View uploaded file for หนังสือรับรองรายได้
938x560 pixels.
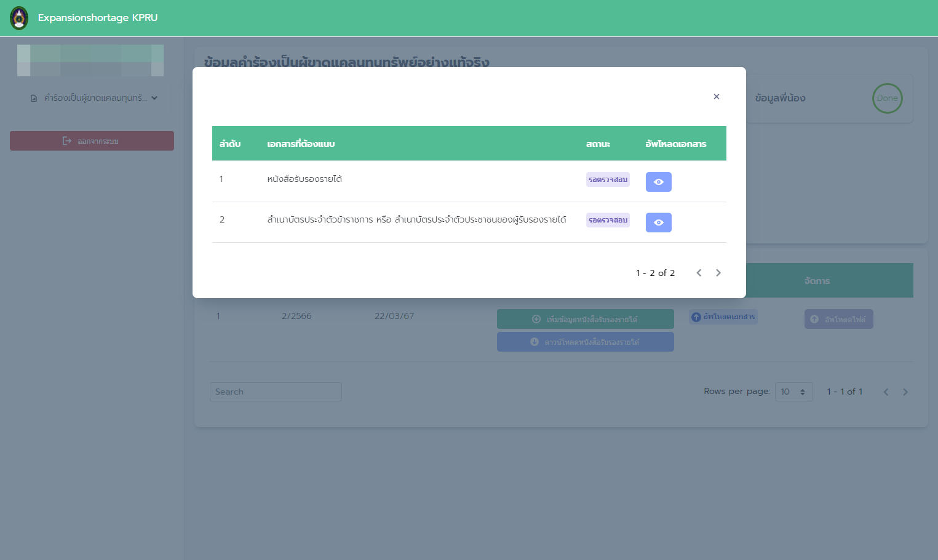click(x=658, y=182)
